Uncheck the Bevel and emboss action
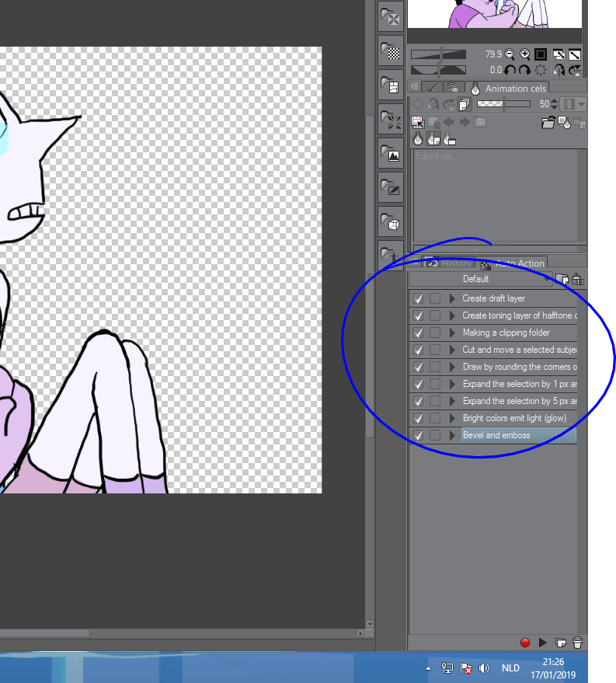616x683 pixels. click(x=418, y=436)
